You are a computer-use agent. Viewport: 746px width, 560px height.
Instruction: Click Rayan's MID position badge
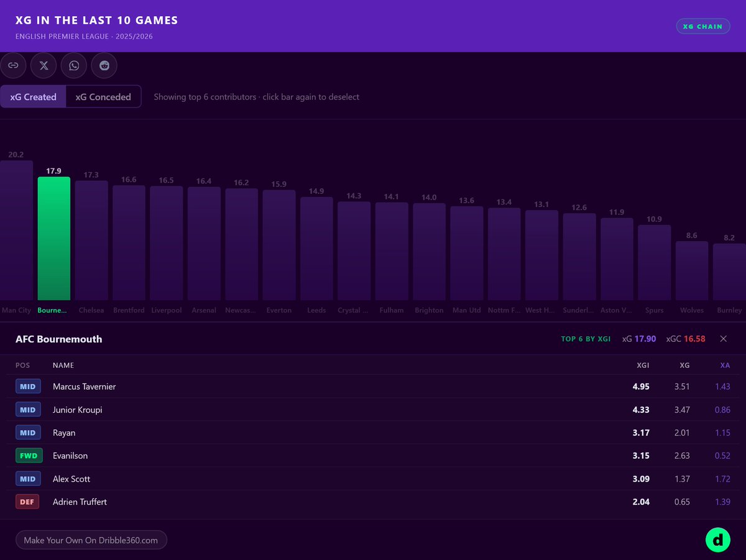point(28,433)
